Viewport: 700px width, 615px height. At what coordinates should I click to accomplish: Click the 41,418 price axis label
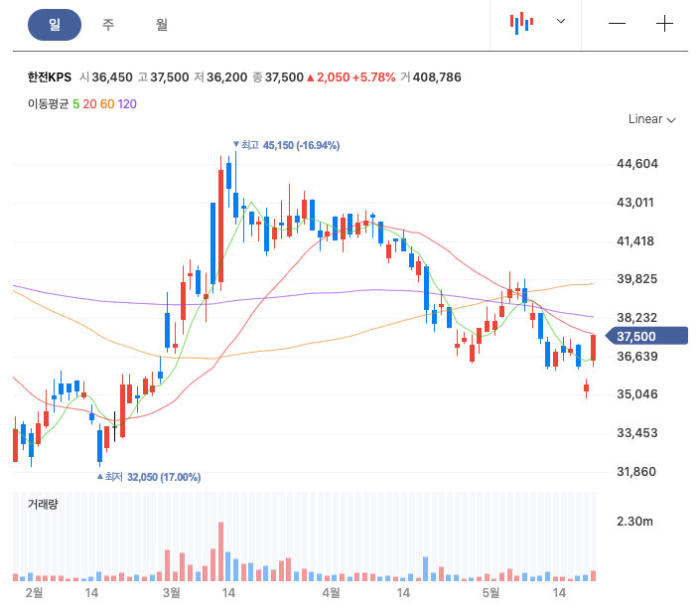[x=635, y=241]
